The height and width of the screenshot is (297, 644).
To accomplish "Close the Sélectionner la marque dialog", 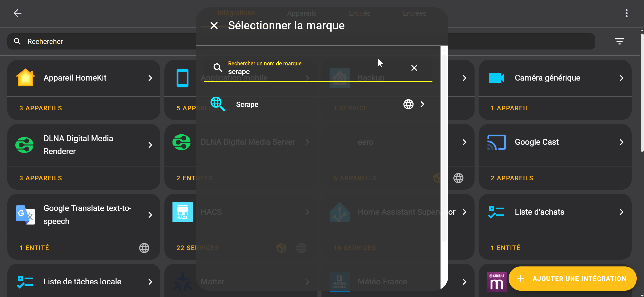I will pyautogui.click(x=214, y=26).
